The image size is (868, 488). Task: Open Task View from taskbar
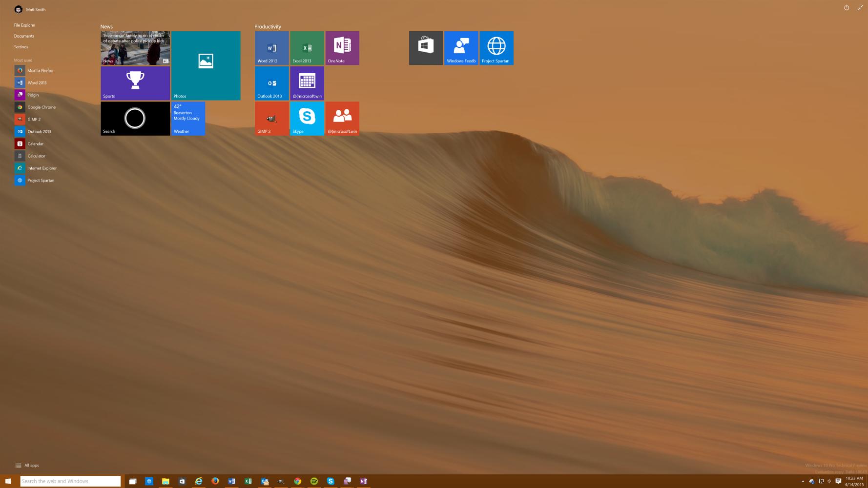[132, 481]
